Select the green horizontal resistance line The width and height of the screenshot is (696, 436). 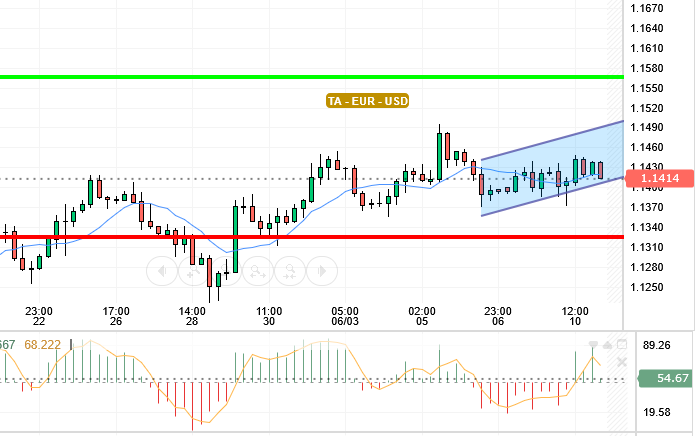pyautogui.click(x=312, y=77)
